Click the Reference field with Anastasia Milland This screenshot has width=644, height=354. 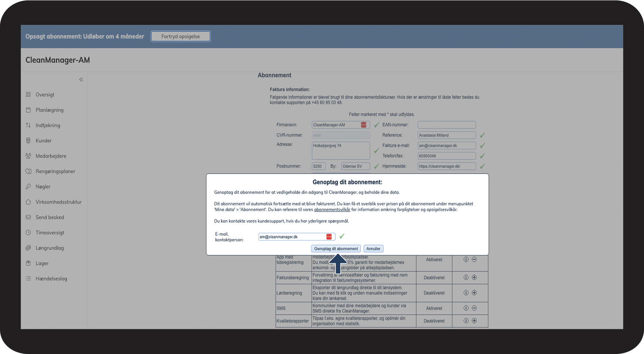447,135
